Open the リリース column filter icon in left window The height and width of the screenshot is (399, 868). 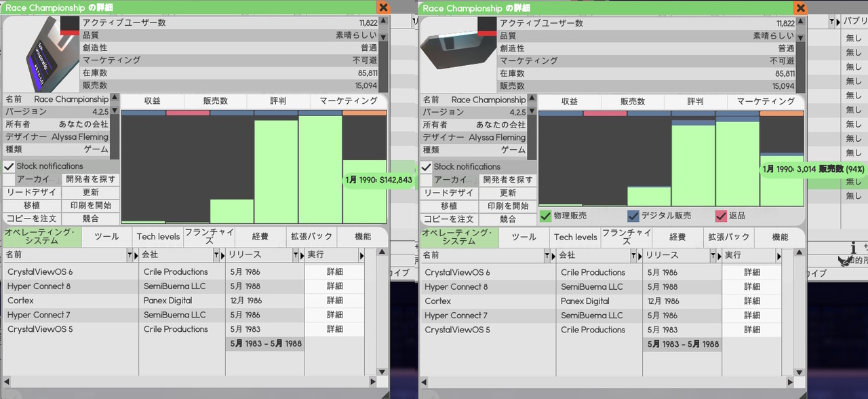296,255
